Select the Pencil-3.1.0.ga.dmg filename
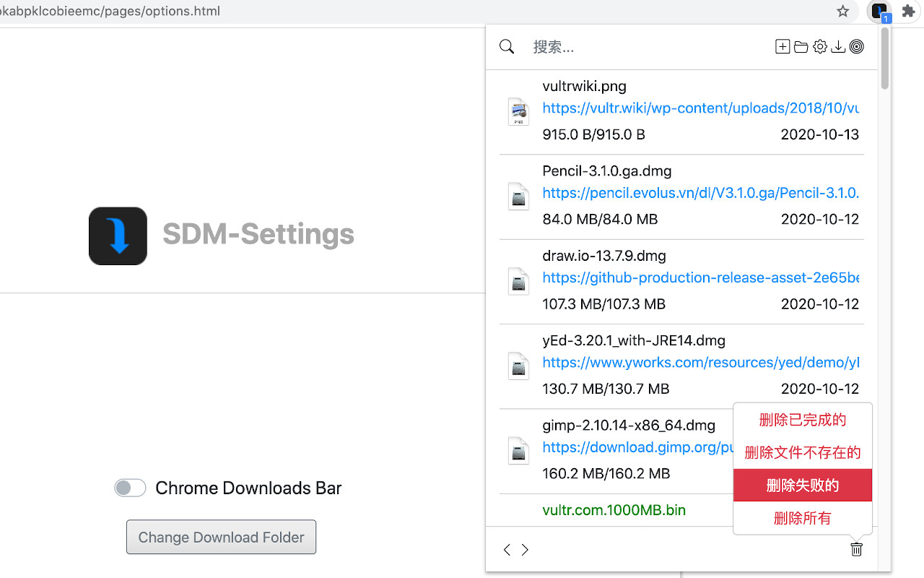Screen dimensions: 924x578 click(607, 171)
